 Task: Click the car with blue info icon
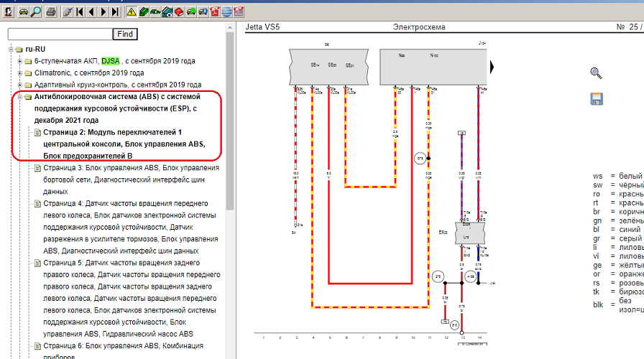203,12
